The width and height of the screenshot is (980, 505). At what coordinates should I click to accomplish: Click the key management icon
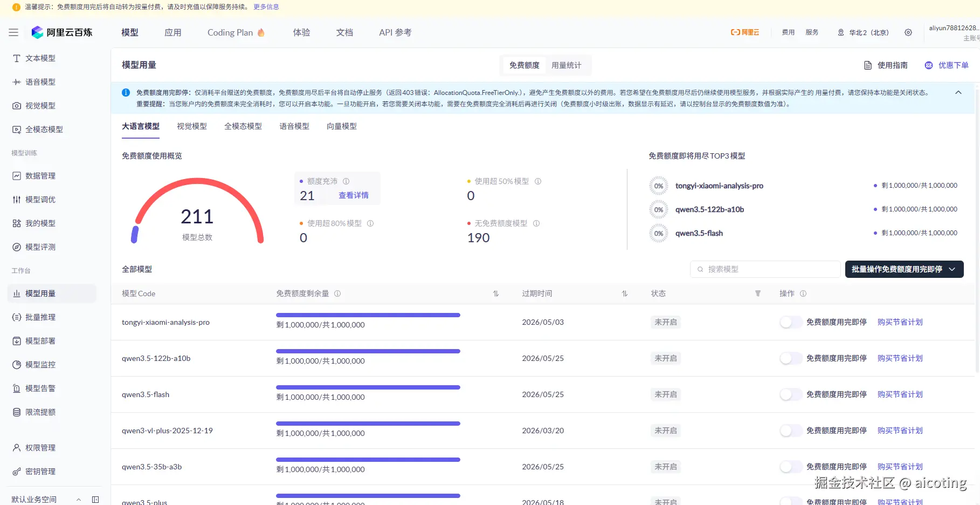click(17, 472)
